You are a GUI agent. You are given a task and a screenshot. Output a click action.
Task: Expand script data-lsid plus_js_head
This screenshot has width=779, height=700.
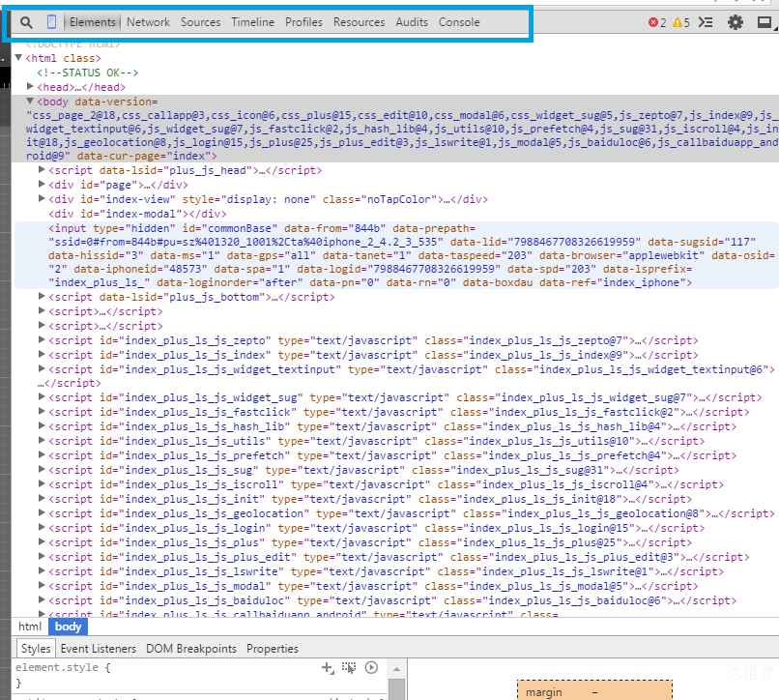point(42,169)
